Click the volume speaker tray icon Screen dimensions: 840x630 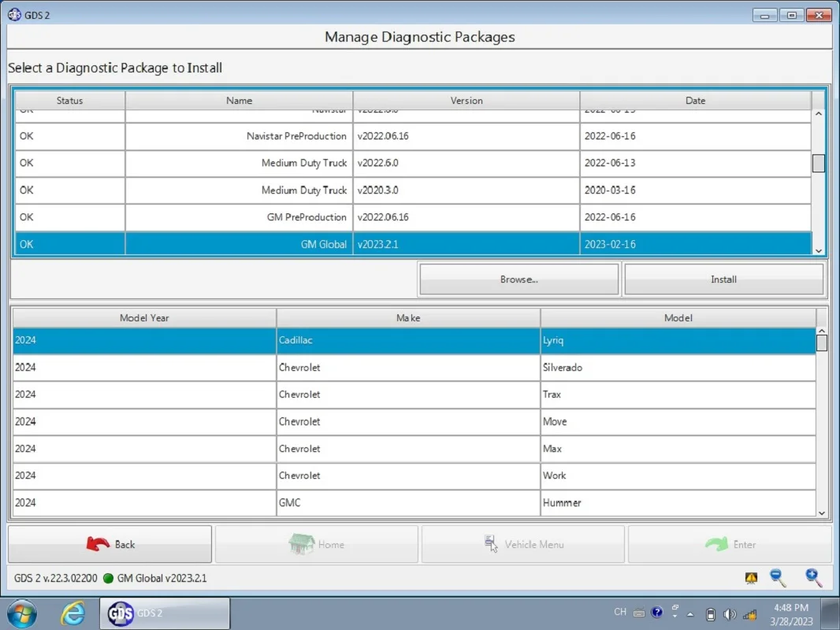click(729, 614)
